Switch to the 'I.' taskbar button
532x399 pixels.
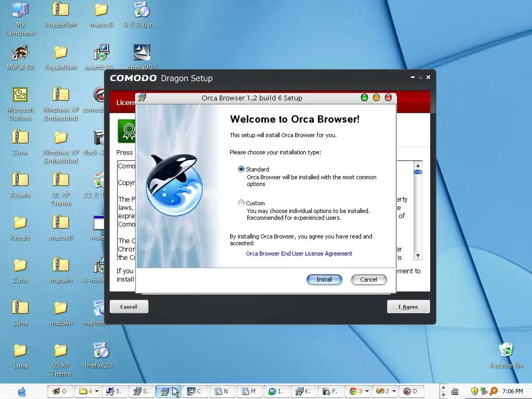276,391
